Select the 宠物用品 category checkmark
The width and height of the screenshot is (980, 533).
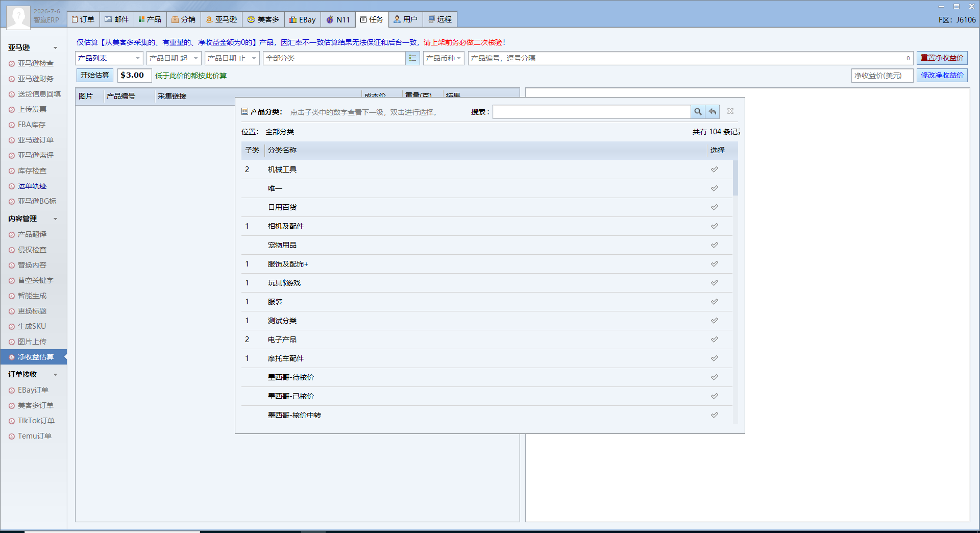(715, 245)
